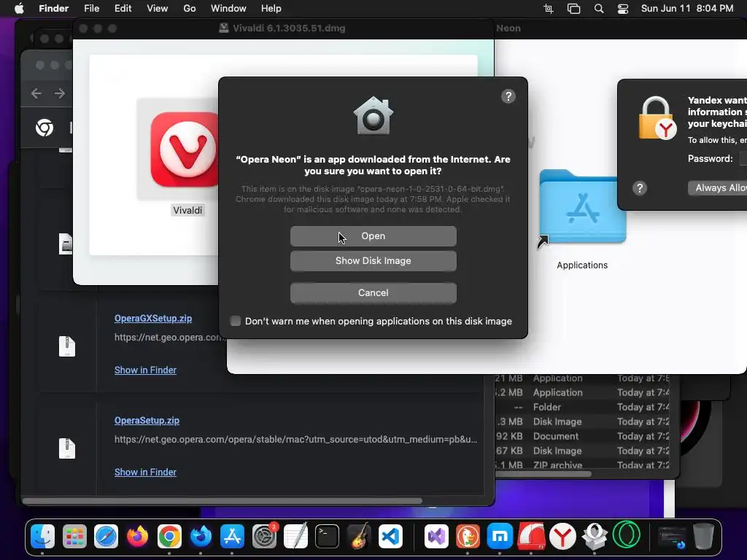Open Terminal from the Dock

(x=327, y=536)
